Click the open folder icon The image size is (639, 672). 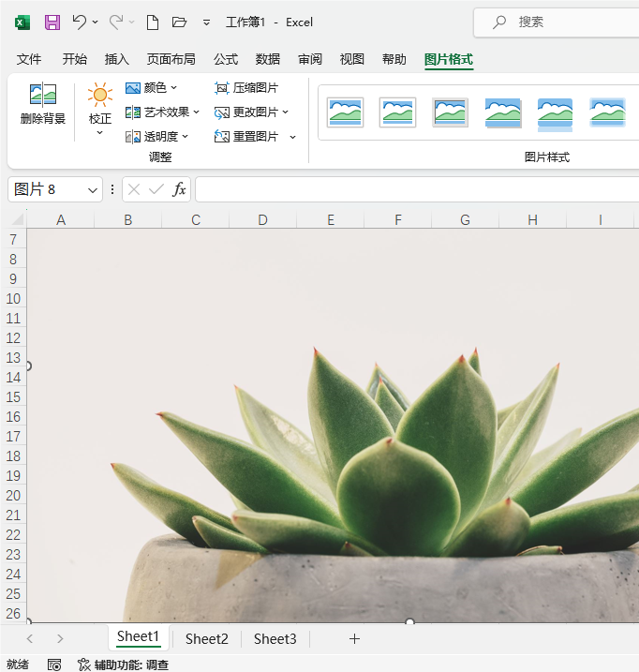click(x=180, y=22)
